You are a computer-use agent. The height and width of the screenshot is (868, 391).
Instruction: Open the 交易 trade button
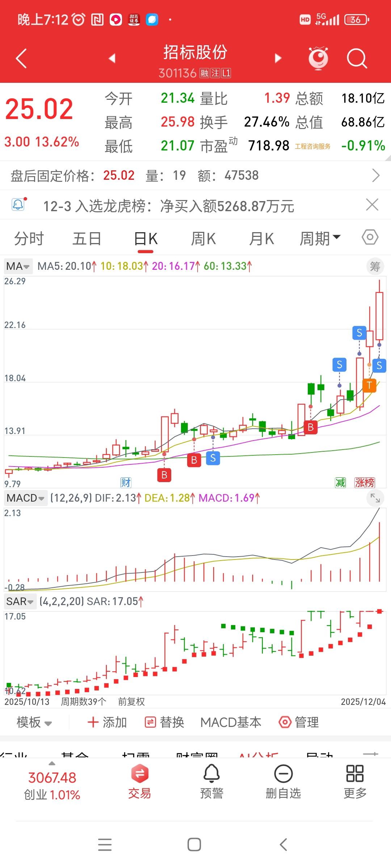pyautogui.click(x=140, y=782)
